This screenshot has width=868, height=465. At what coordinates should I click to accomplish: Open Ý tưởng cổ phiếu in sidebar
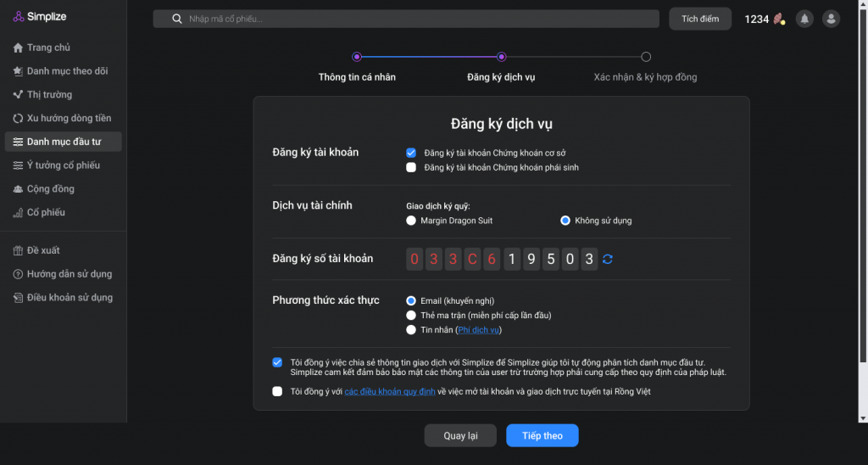coord(63,165)
